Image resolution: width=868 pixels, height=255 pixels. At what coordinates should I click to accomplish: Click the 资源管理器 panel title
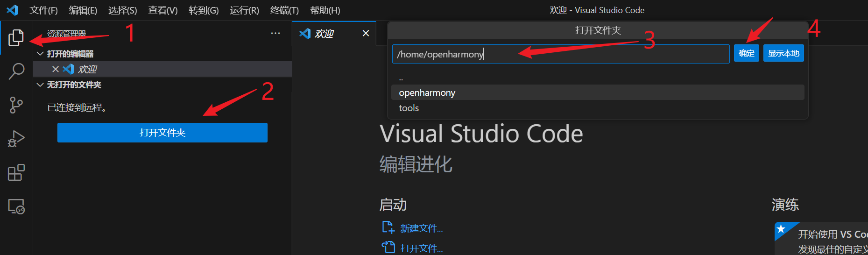[x=66, y=34]
